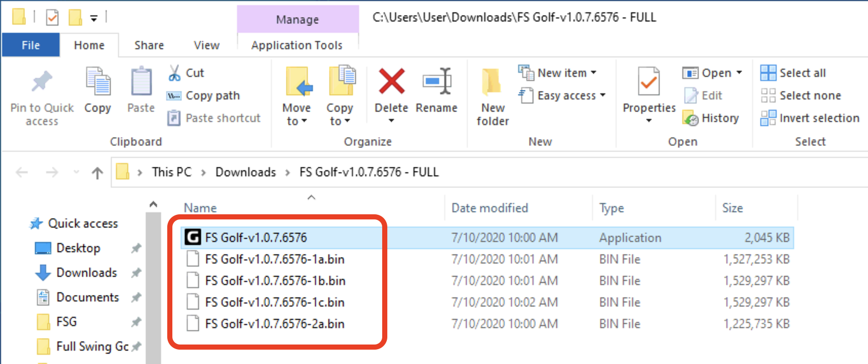Click the Desktop icon in Quick access

pyautogui.click(x=43, y=248)
